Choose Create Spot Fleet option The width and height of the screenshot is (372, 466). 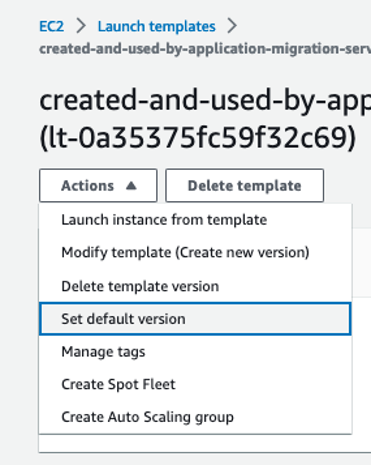(x=195, y=384)
